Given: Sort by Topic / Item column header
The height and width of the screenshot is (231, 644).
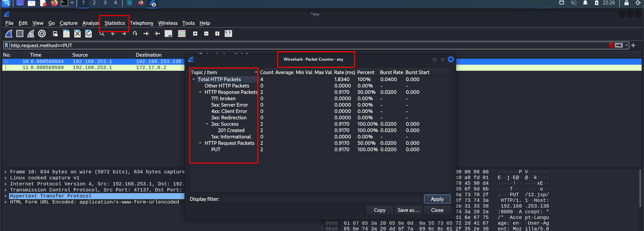Looking at the screenshot, I should [224, 72].
